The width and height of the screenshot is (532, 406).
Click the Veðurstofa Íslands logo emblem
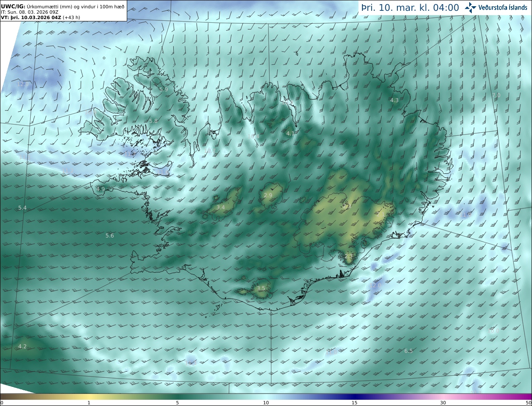coord(471,7)
